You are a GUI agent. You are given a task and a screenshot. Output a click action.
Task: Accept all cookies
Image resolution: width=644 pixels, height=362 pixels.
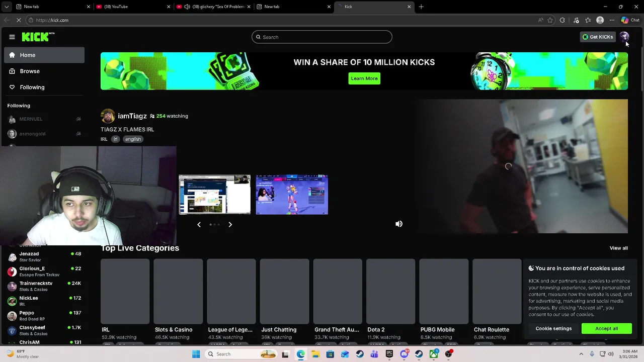(x=607, y=328)
